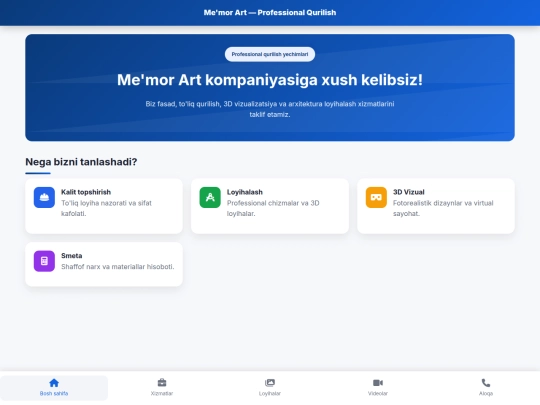
Task: Select the 3D Vizual card title
Action: pyautogui.click(x=409, y=192)
